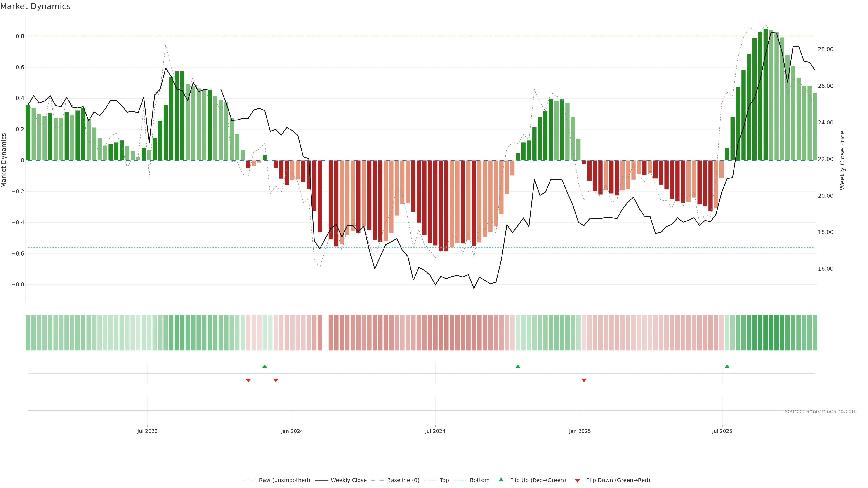
Task: Toggle the Weekly Close legend item
Action: click(x=348, y=480)
